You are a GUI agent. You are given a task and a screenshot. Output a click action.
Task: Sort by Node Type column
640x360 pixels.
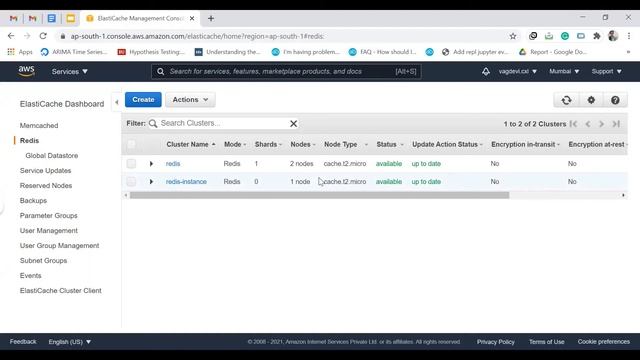click(346, 144)
